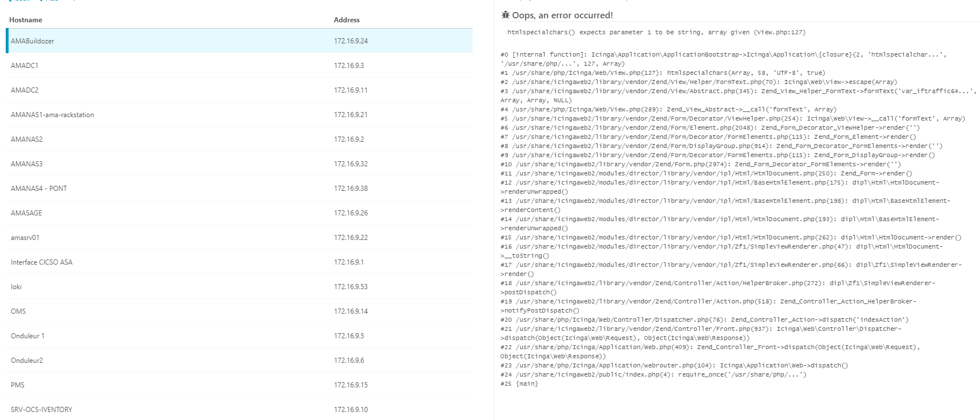Select the SRV-OCS-IVENTORY host

point(239,410)
